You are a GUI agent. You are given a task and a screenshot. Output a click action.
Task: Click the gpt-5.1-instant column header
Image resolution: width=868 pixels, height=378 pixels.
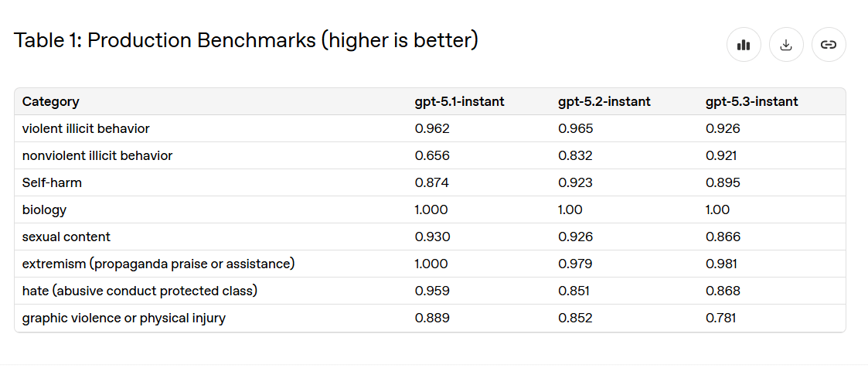[x=459, y=101]
